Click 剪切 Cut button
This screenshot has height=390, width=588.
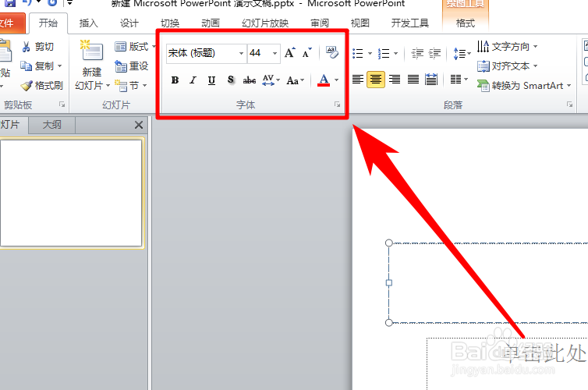point(37,47)
